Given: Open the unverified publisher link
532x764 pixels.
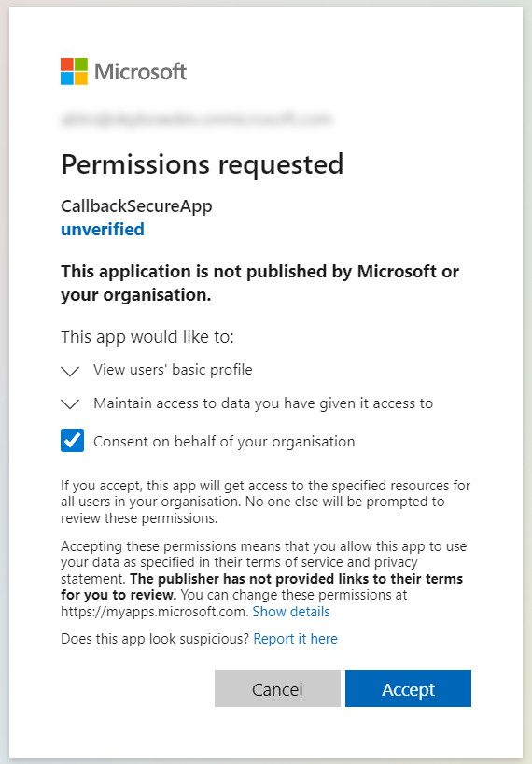Looking at the screenshot, I should 103,229.
